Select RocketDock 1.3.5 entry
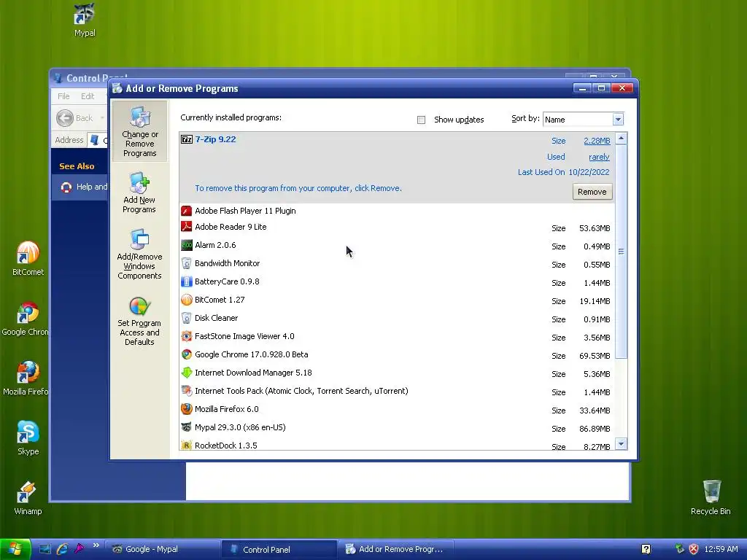Viewport: 747px width, 560px height. coord(398,445)
